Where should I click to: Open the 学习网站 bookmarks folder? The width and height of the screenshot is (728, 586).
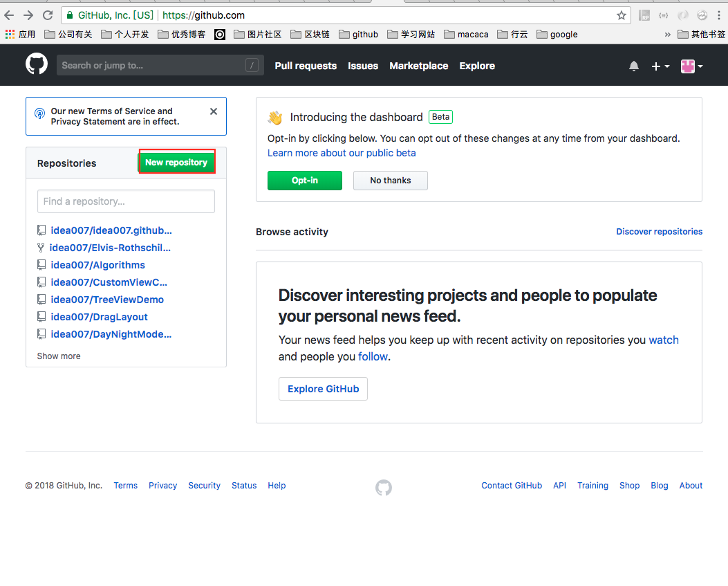(411, 35)
